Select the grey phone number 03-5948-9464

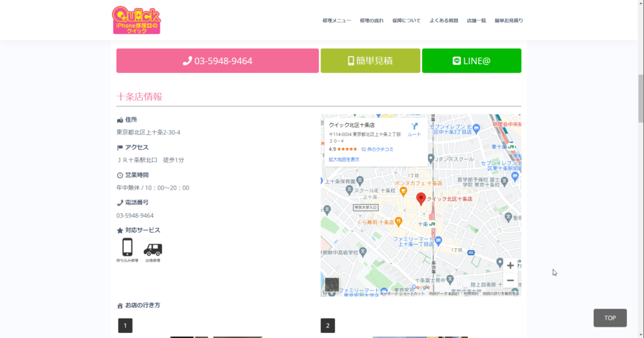[x=135, y=215]
